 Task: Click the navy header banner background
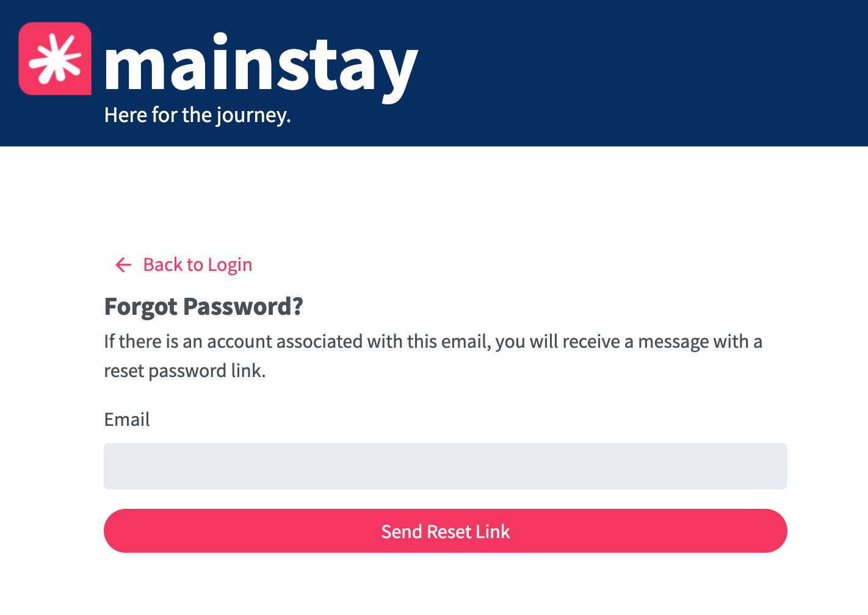(641, 73)
